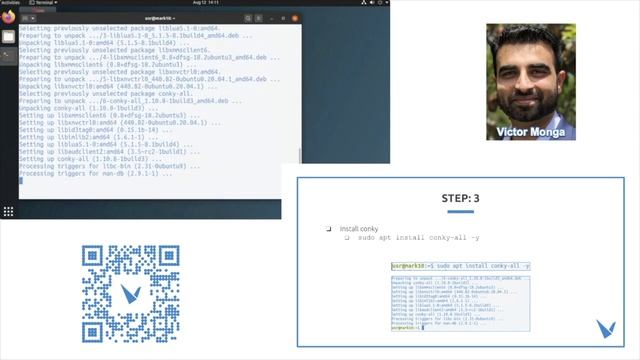Screen dimensions: 640x360
Task: Click 'Setting up libimlib2' line
Action: point(89,137)
